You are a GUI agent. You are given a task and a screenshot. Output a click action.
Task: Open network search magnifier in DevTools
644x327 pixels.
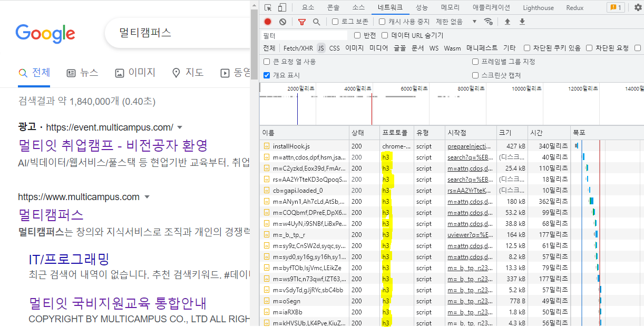coord(316,22)
